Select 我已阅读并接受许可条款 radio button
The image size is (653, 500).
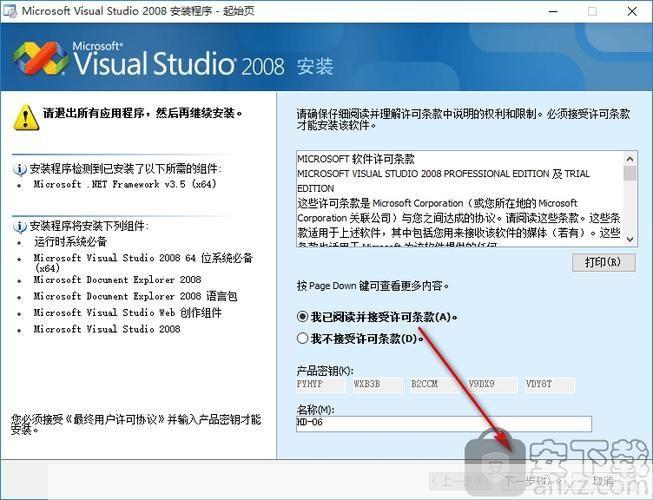click(x=302, y=317)
